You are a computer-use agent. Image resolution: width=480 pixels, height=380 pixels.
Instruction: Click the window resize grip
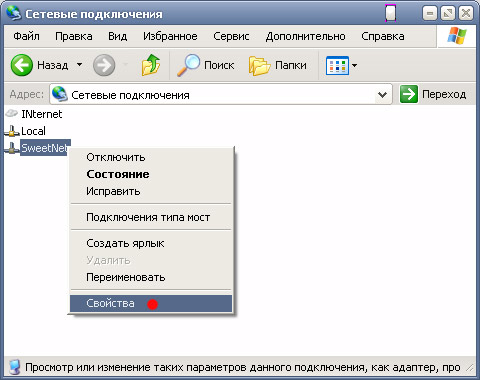(470, 368)
